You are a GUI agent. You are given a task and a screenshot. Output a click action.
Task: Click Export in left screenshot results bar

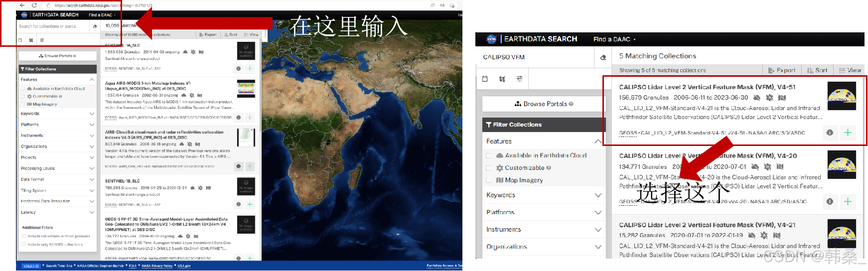click(208, 35)
